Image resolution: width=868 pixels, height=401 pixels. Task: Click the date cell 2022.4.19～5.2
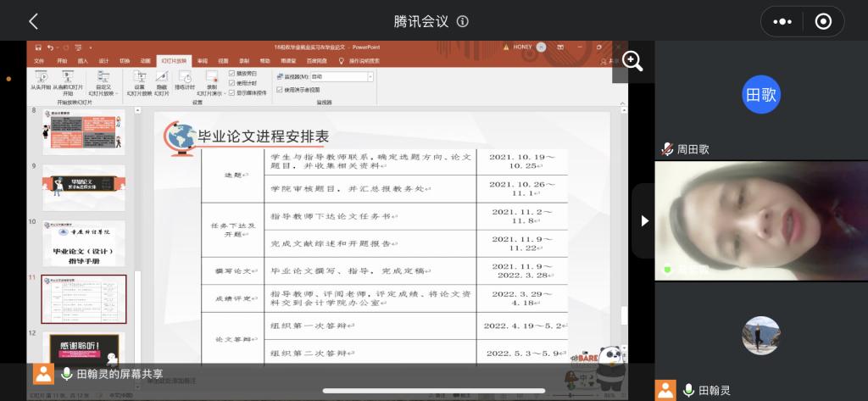click(522, 326)
